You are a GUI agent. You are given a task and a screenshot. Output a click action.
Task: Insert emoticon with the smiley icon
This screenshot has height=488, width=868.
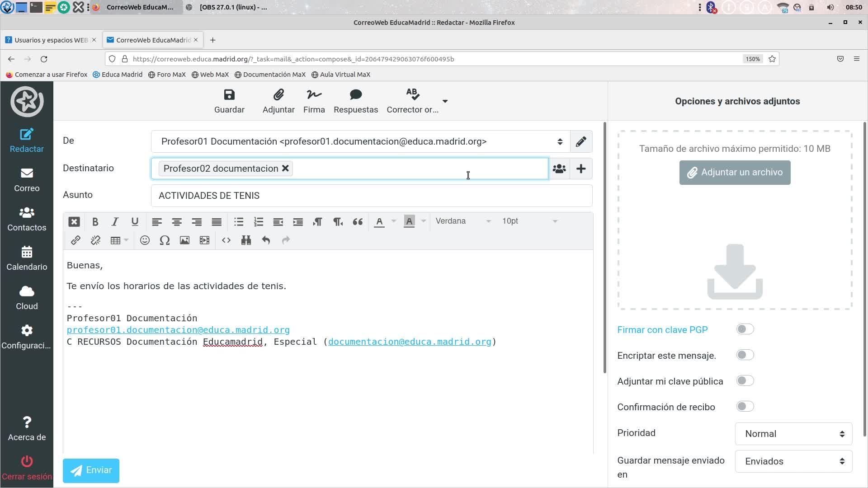[145, 240]
